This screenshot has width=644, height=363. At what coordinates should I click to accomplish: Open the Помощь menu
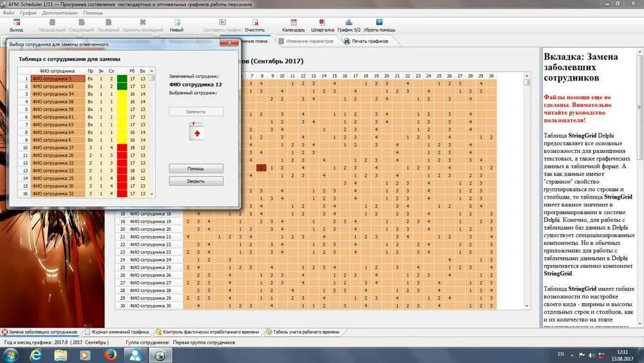(x=93, y=13)
